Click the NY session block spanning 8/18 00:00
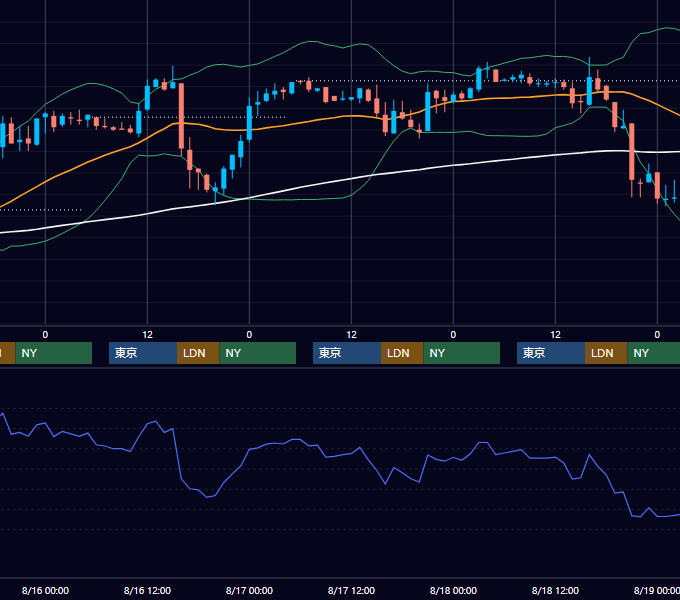 (461, 353)
